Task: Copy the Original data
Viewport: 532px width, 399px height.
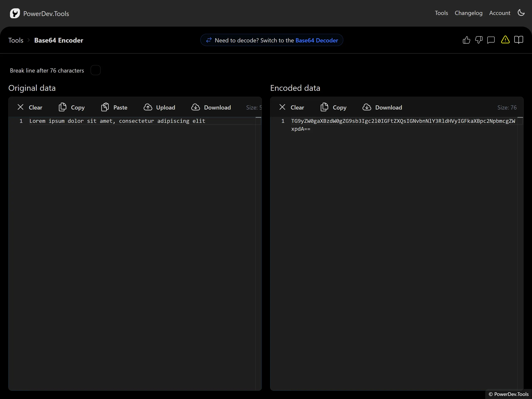Action: [x=72, y=107]
